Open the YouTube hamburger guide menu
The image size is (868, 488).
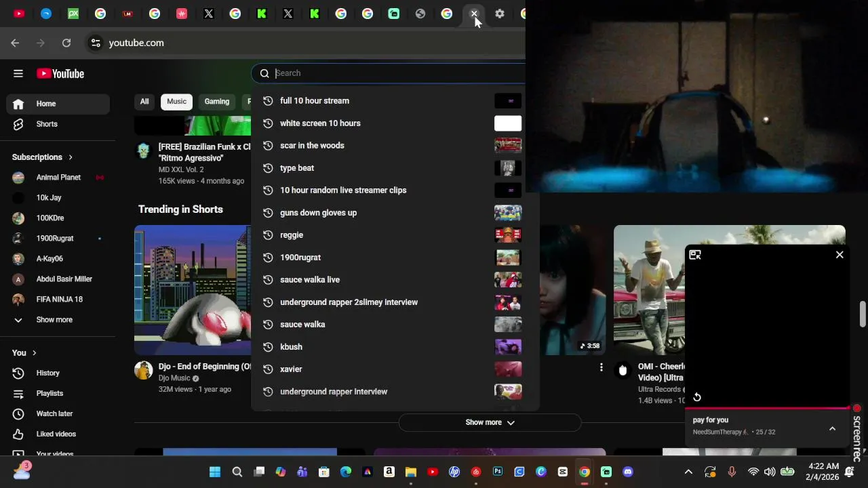click(18, 73)
